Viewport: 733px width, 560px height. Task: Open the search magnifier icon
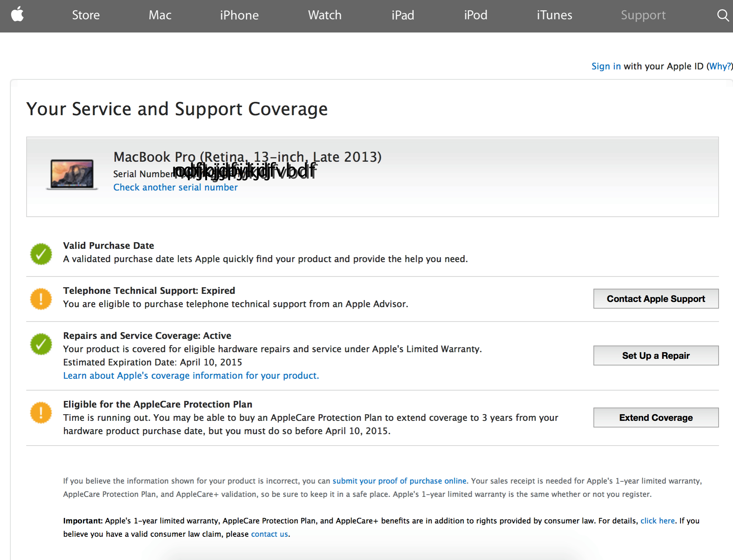coord(723,15)
